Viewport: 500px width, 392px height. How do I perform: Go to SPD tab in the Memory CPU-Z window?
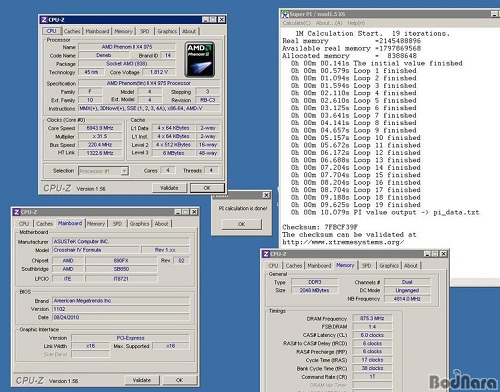(366, 266)
